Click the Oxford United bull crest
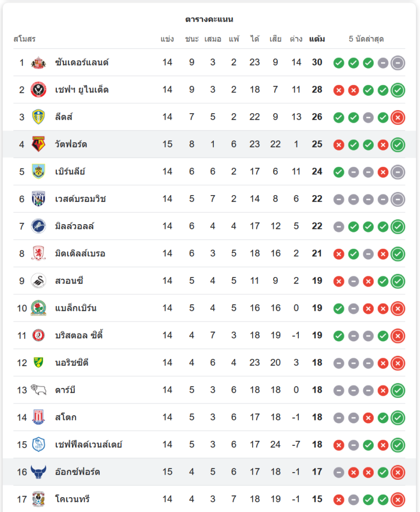The image size is (420, 512). click(x=38, y=472)
